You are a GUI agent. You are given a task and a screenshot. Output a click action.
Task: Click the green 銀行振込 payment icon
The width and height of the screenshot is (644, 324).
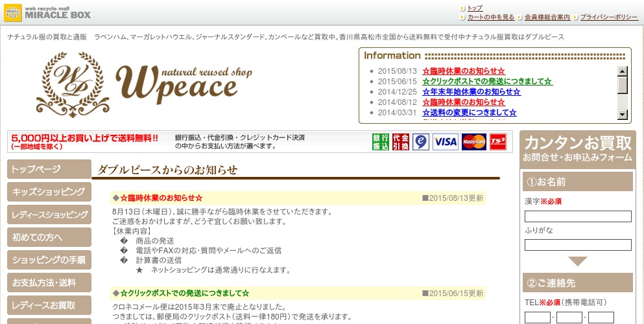pos(381,142)
